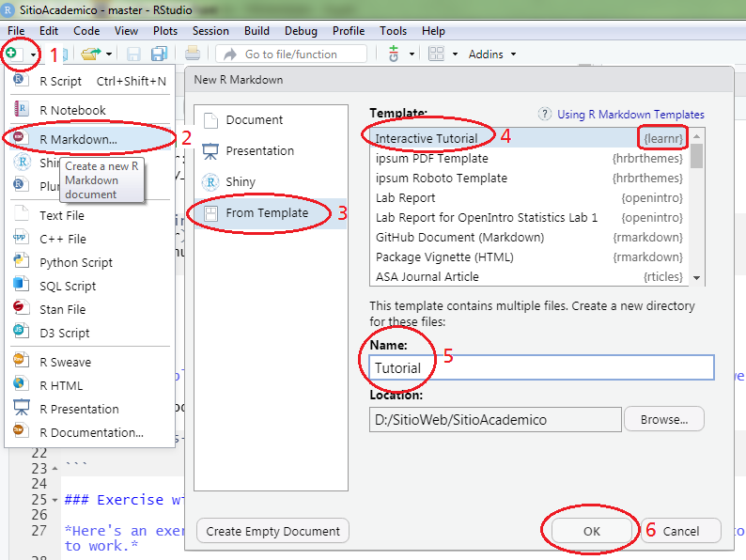Click the Save All documents icon

pyautogui.click(x=159, y=54)
